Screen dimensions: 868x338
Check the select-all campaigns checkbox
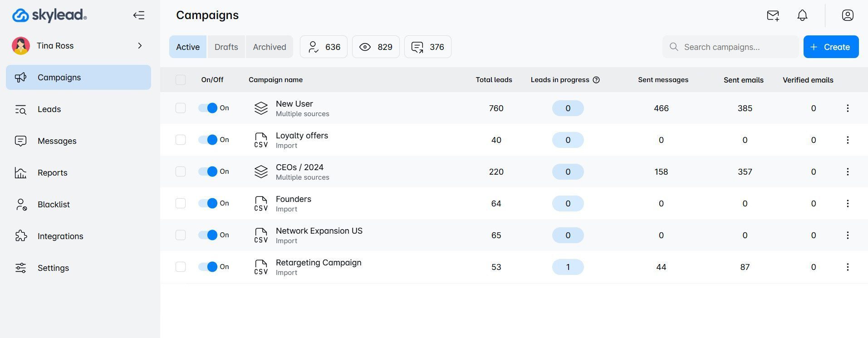pos(181,80)
